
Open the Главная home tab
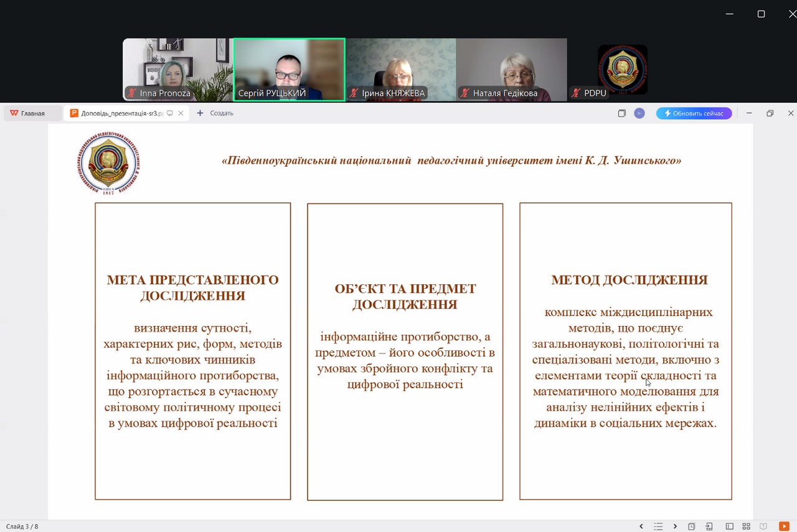pos(28,113)
